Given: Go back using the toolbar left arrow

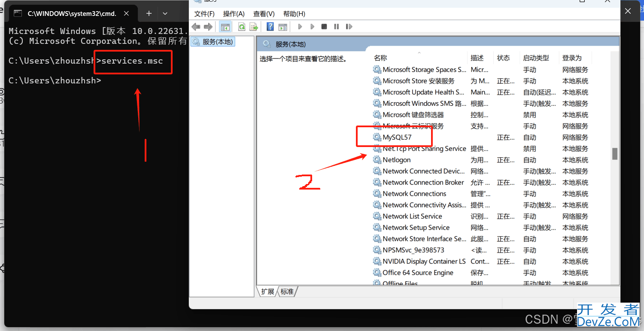Looking at the screenshot, I should [x=196, y=27].
